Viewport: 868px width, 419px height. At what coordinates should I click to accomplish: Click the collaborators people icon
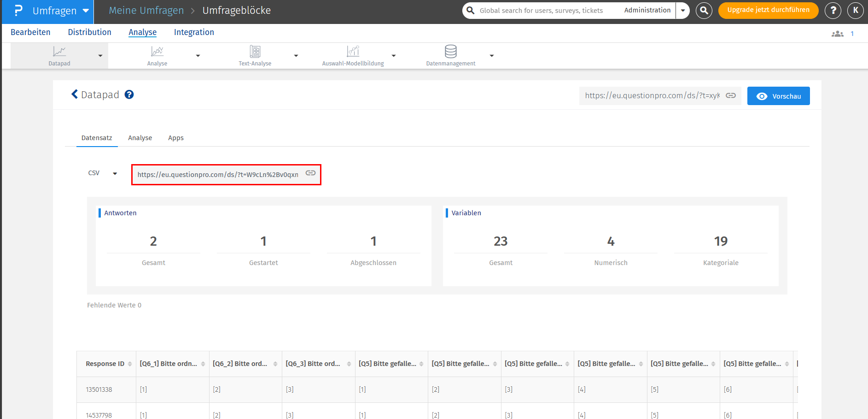click(838, 34)
